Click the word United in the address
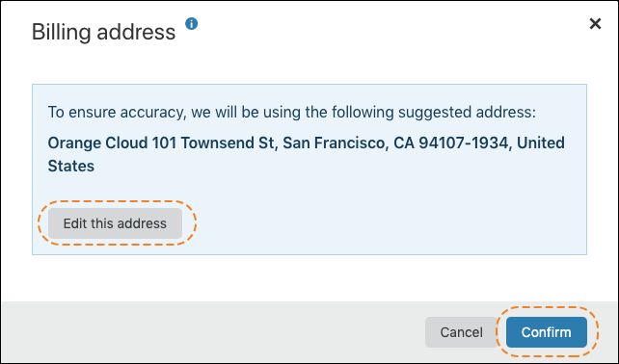The width and height of the screenshot is (619, 364). 541,143
